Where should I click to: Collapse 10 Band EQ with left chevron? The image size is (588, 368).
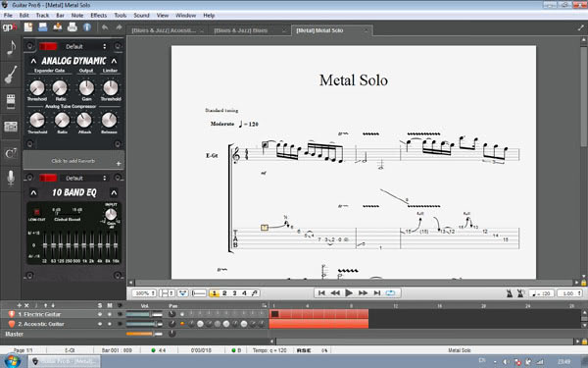pos(33,192)
